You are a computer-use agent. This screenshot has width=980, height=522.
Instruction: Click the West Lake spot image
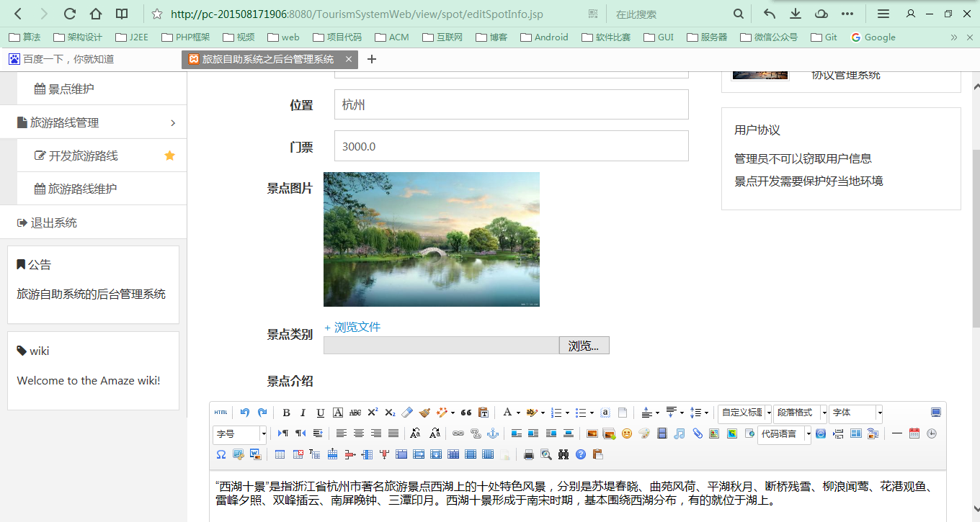[432, 239]
